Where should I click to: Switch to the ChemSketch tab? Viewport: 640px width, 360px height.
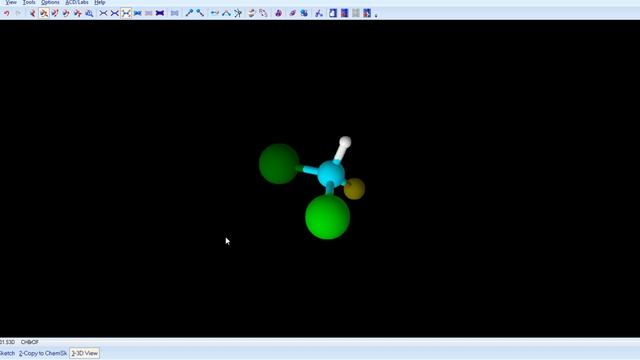[7, 353]
